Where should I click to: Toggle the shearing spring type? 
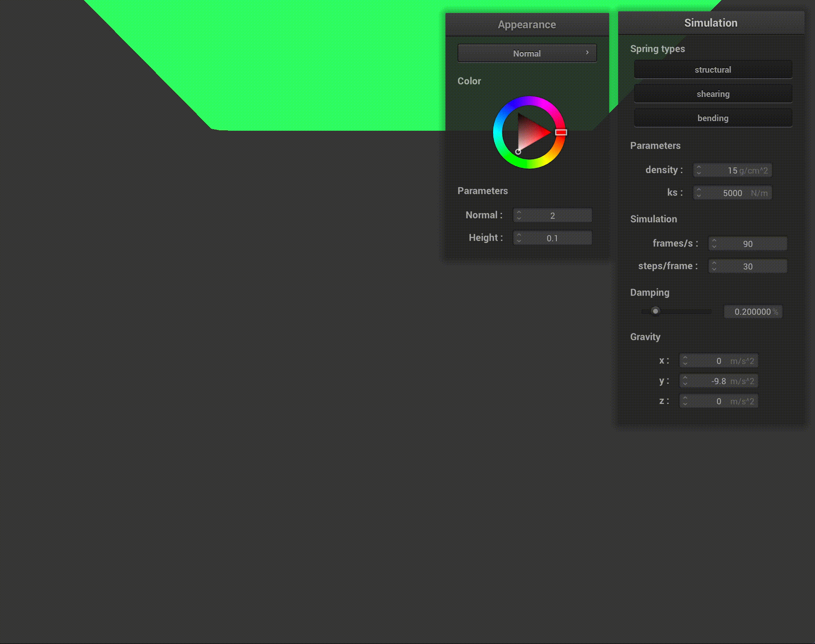point(713,94)
